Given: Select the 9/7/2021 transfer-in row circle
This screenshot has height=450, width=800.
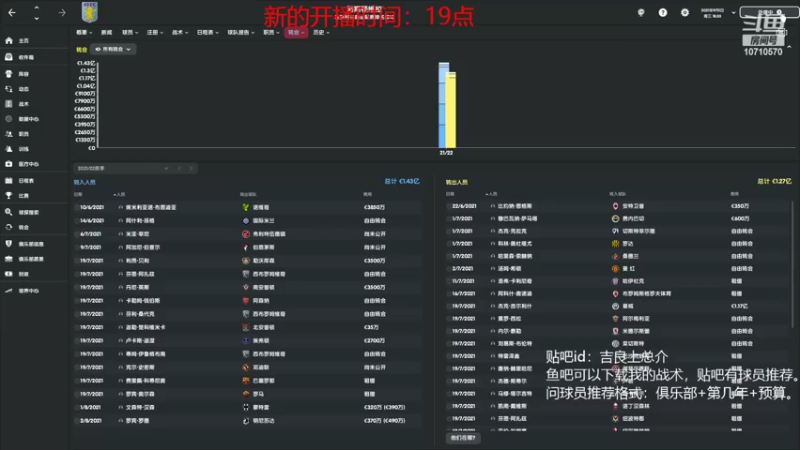Looking at the screenshot, I should [x=77, y=247].
